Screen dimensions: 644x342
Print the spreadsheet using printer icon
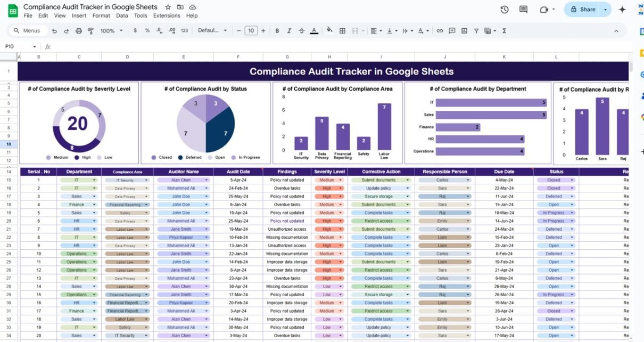(79, 31)
